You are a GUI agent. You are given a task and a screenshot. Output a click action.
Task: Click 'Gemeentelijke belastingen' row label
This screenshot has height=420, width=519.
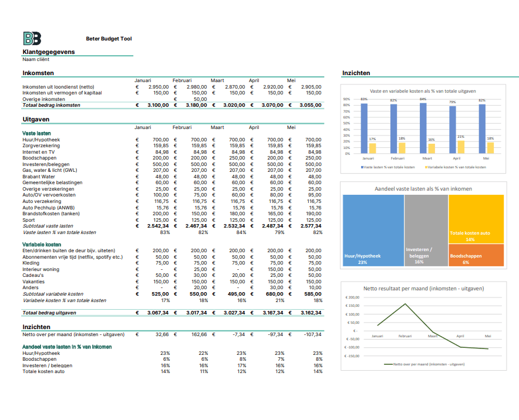pyautogui.click(x=52, y=182)
